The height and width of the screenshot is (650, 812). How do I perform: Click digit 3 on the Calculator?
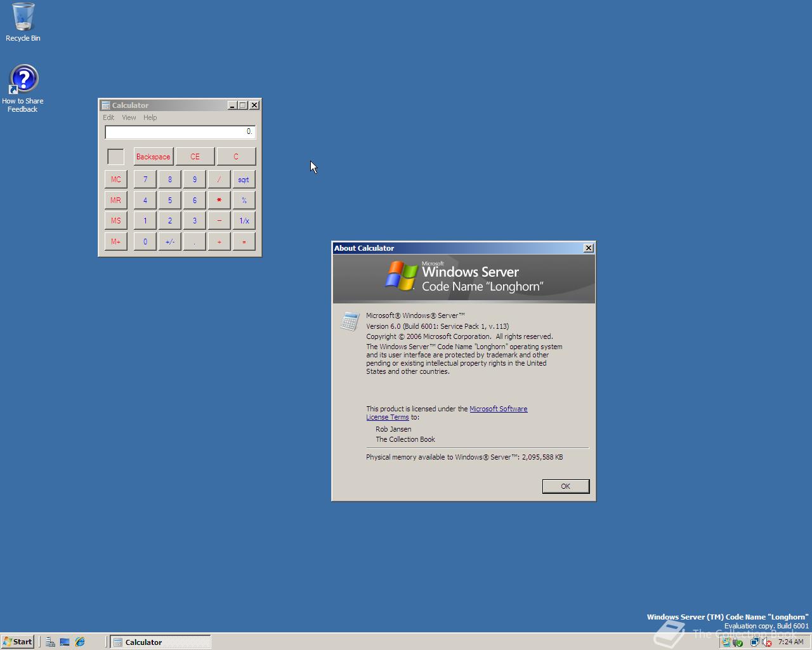point(195,221)
